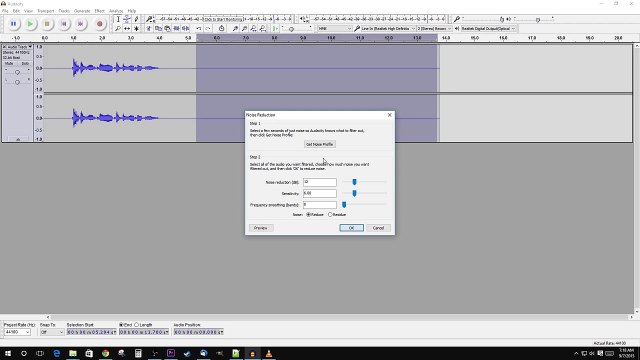The width and height of the screenshot is (640, 360).
Task: Click the Paste icon in edit toolbar
Action: [167, 29]
